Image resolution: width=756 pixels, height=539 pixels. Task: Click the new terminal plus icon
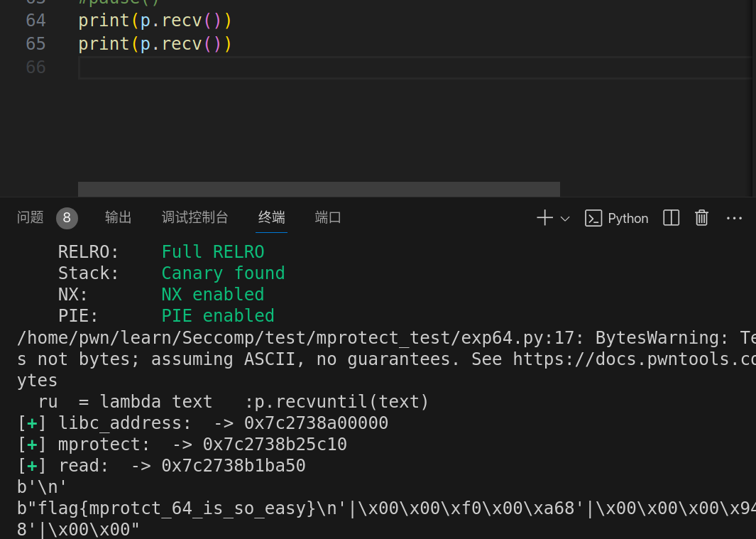point(544,218)
